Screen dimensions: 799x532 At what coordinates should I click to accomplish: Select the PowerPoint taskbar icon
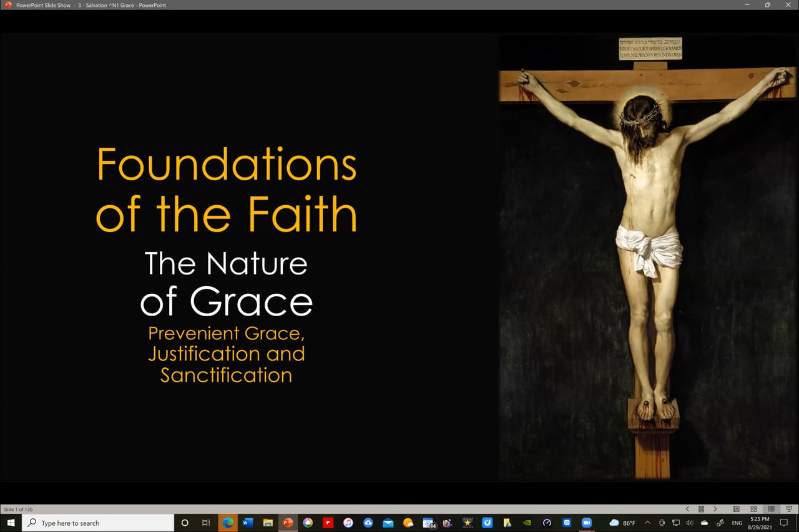click(x=288, y=523)
